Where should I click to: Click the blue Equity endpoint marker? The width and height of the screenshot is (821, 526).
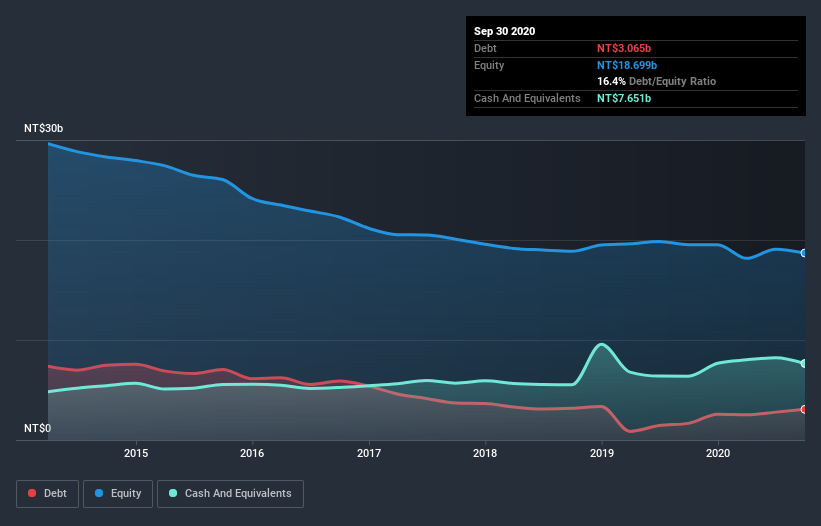(804, 253)
